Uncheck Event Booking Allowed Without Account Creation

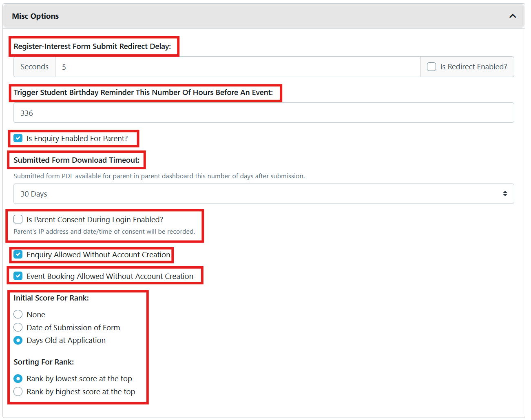18,276
